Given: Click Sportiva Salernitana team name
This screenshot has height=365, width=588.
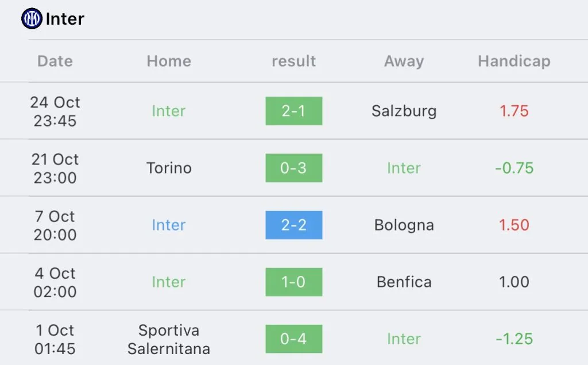Looking at the screenshot, I should [x=169, y=340].
